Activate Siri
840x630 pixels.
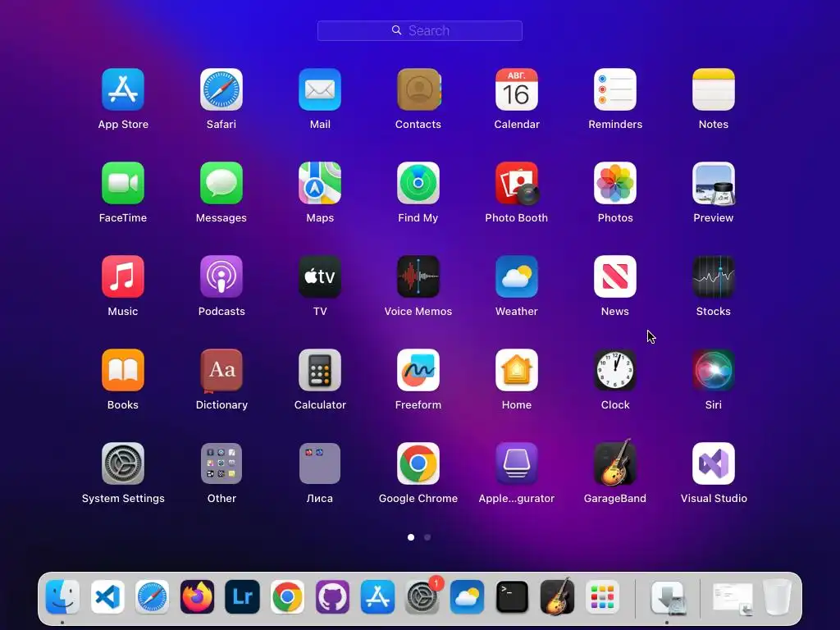pyautogui.click(x=714, y=370)
